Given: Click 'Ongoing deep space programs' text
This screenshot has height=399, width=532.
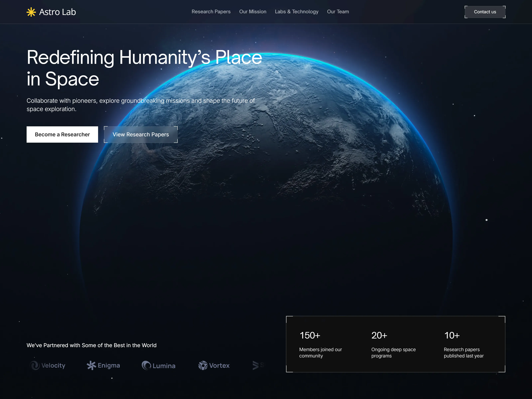Looking at the screenshot, I should (394, 353).
